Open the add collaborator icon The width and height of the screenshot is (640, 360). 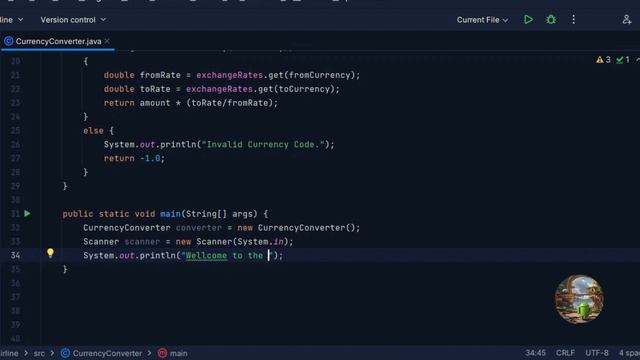tap(627, 20)
